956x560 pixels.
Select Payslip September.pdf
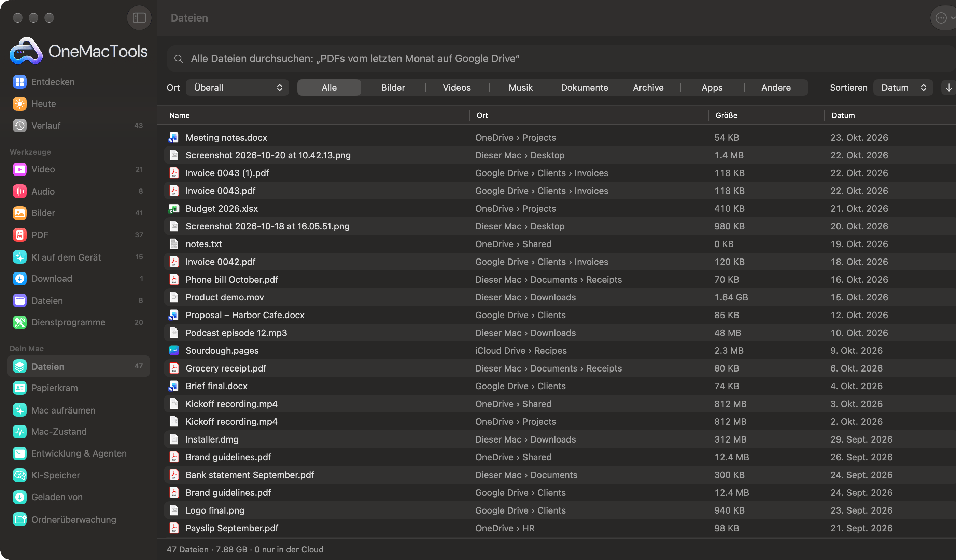pos(560,528)
